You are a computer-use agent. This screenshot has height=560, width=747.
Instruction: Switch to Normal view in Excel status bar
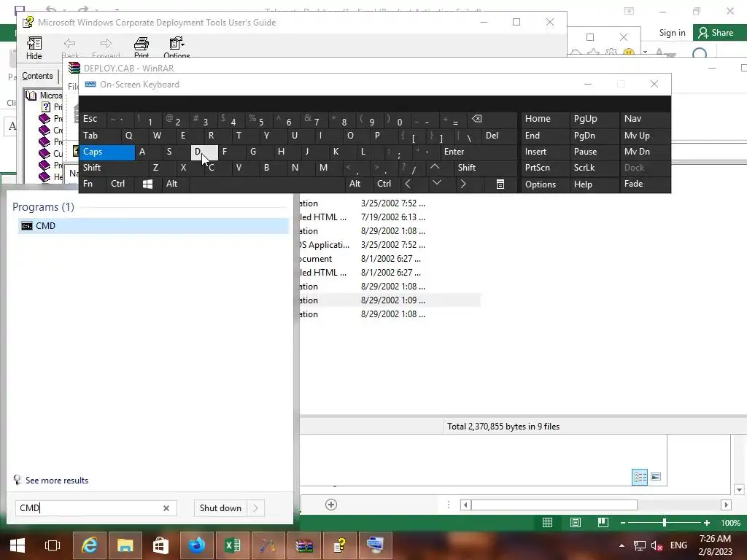[547, 523]
